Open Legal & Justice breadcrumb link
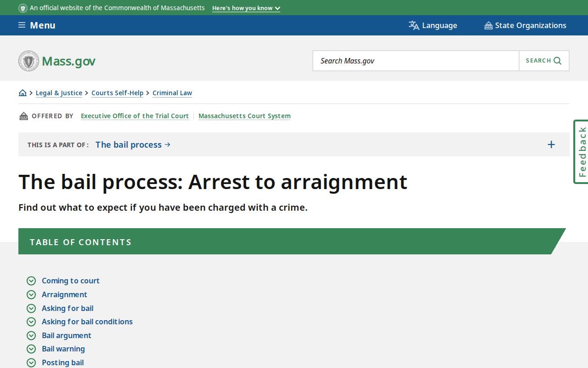 tap(59, 93)
